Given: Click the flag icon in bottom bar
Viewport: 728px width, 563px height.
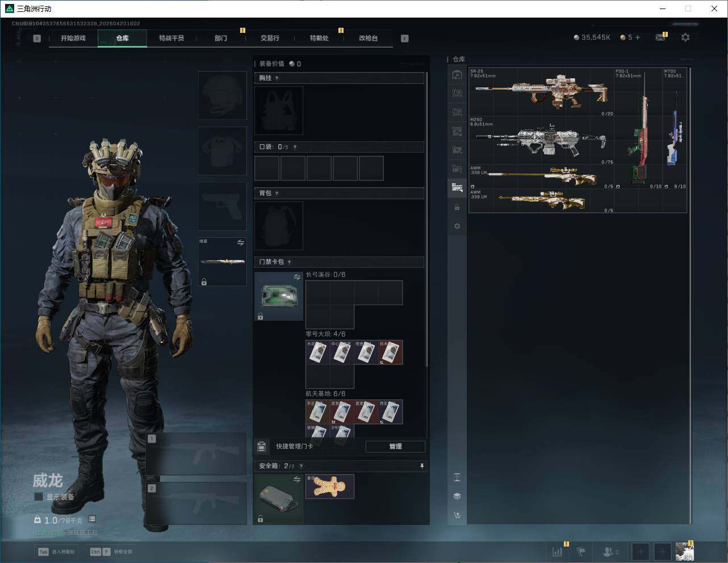Looking at the screenshot, I should (581, 551).
